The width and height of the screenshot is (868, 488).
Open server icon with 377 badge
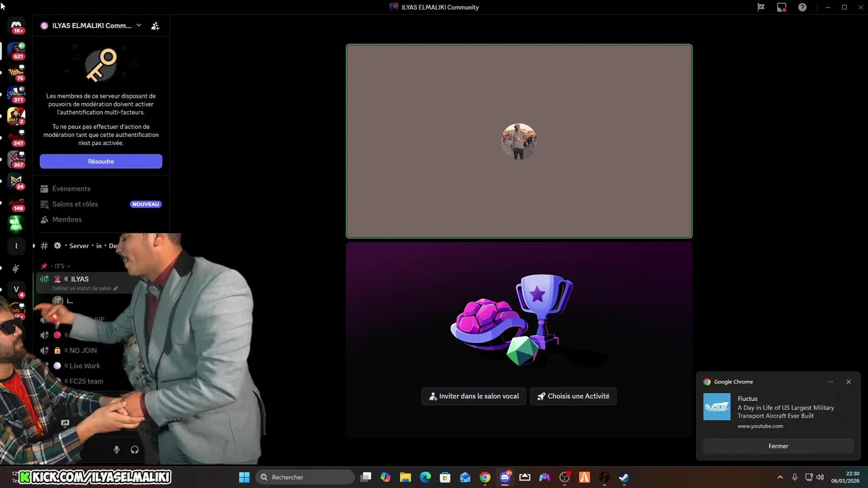click(16, 94)
